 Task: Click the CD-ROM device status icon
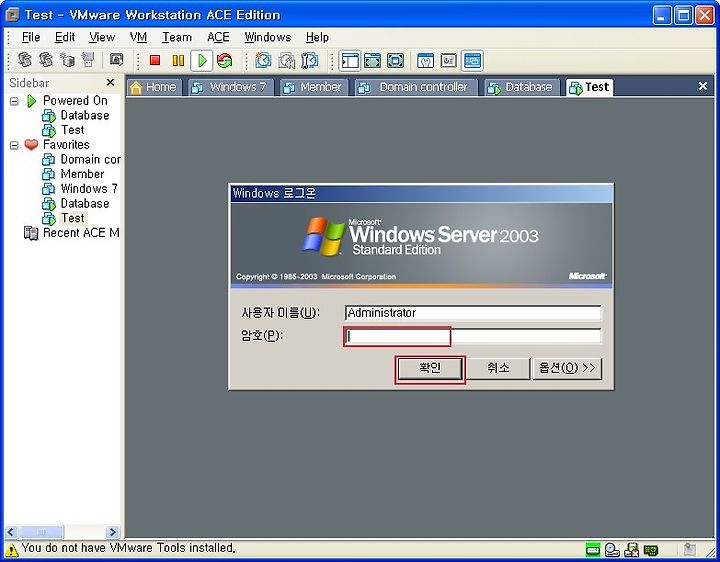point(612,549)
